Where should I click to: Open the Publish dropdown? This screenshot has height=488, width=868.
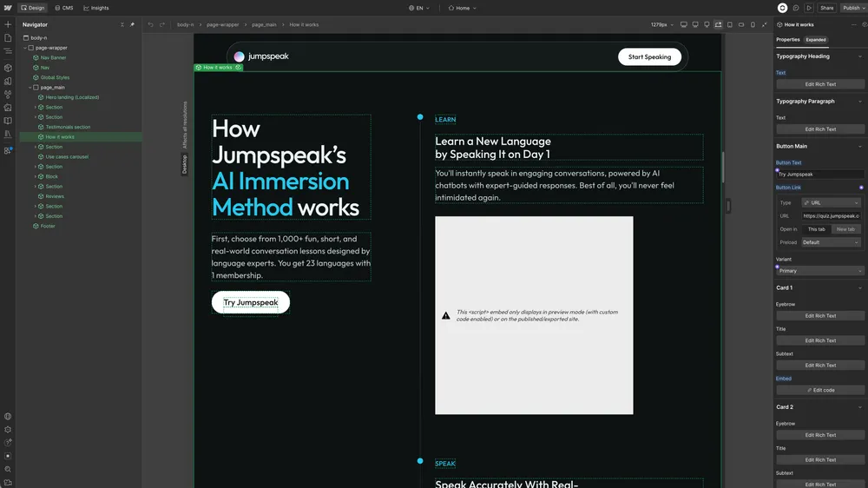click(853, 8)
